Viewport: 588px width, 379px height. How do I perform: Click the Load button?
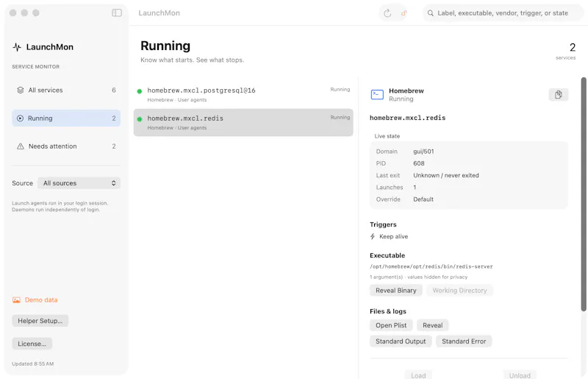[x=418, y=375]
